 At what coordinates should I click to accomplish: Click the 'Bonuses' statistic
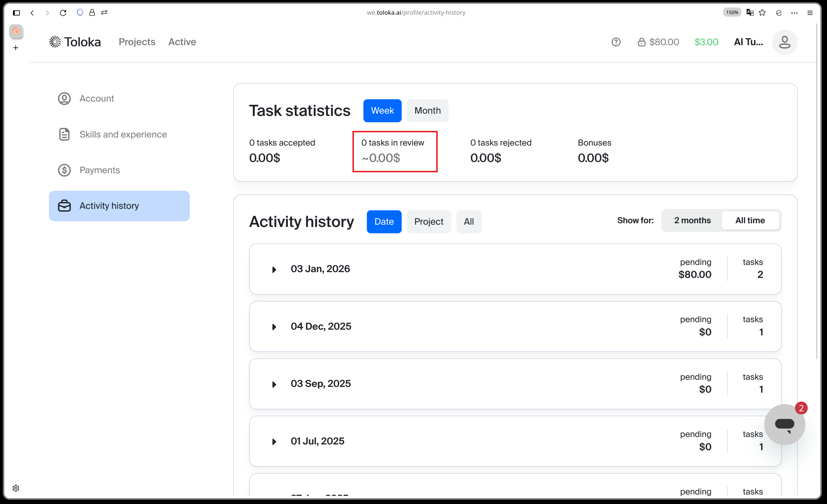594,151
